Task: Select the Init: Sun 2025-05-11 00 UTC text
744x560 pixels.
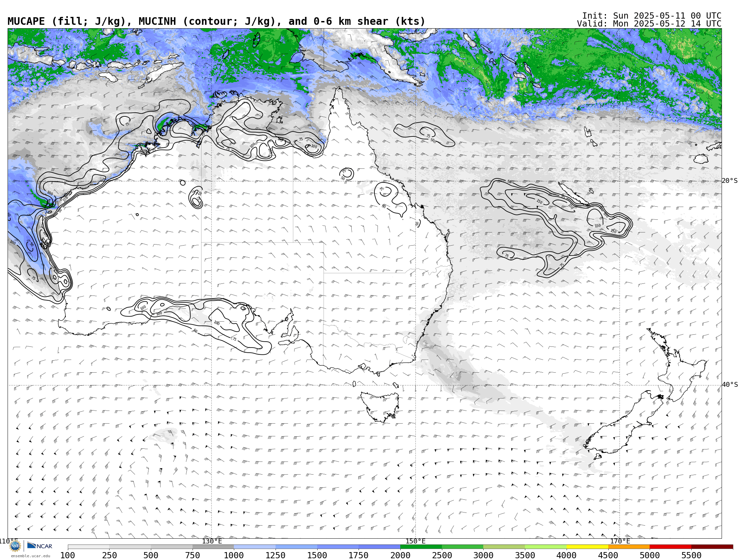Action: 652,16
